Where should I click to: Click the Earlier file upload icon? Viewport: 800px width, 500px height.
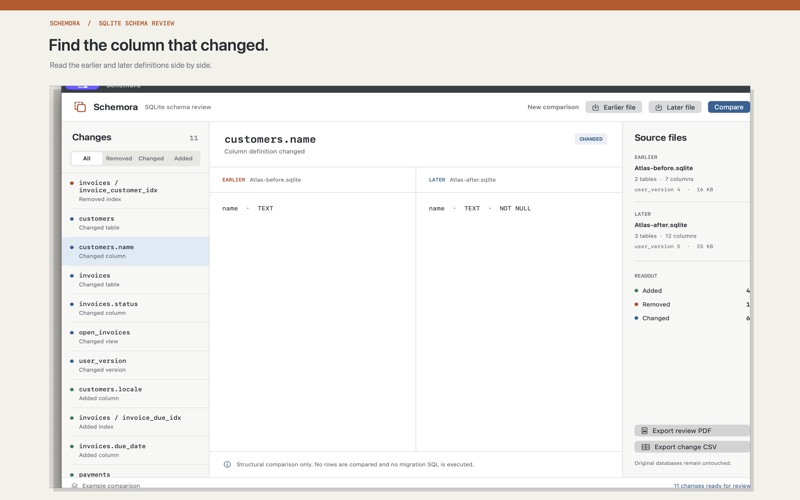595,108
